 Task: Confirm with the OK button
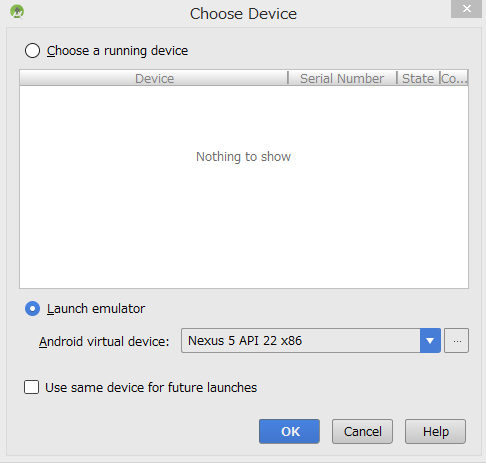click(289, 431)
